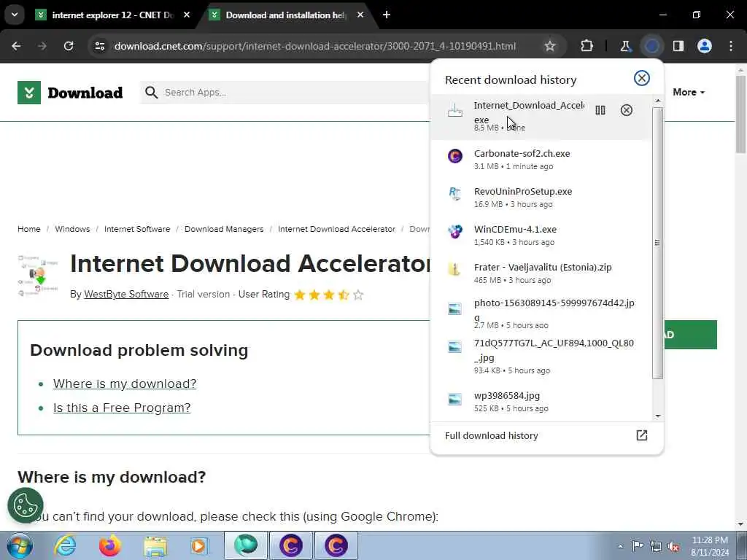
Task: Click WinCDEmu-4.1.exe file icon
Action: (455, 231)
